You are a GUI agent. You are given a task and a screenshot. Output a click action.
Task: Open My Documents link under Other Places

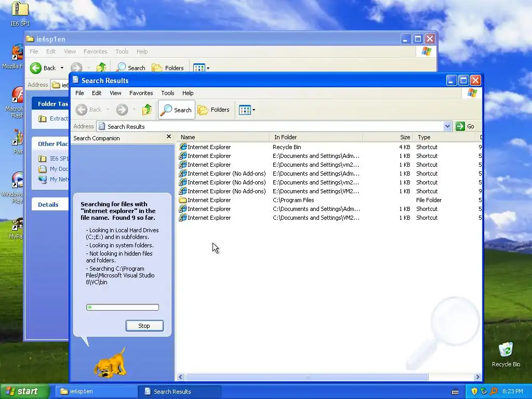59,169
